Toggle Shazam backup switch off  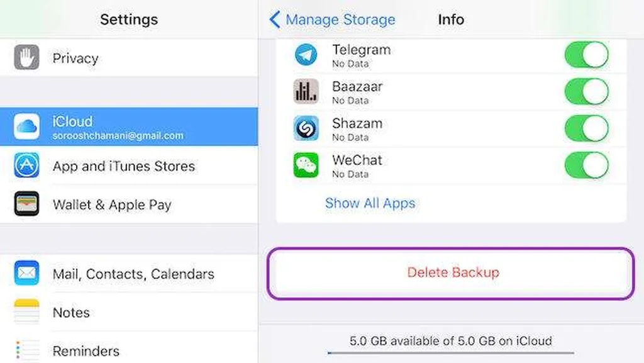pos(586,129)
